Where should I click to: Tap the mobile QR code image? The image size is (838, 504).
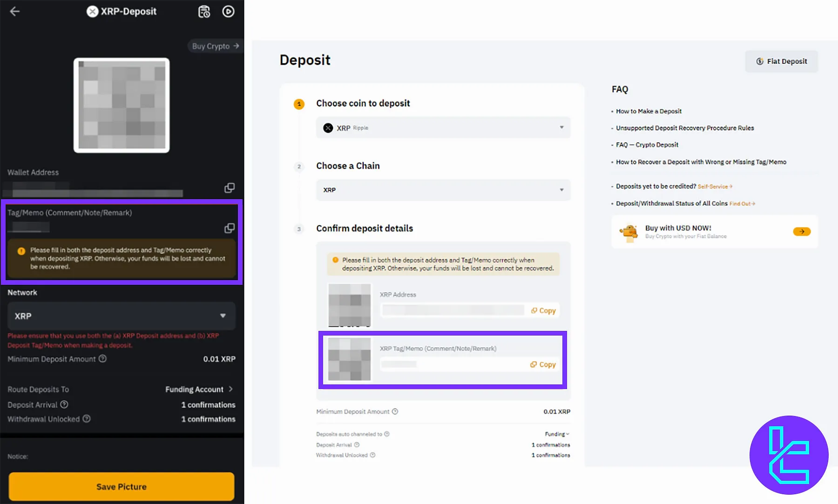[122, 105]
